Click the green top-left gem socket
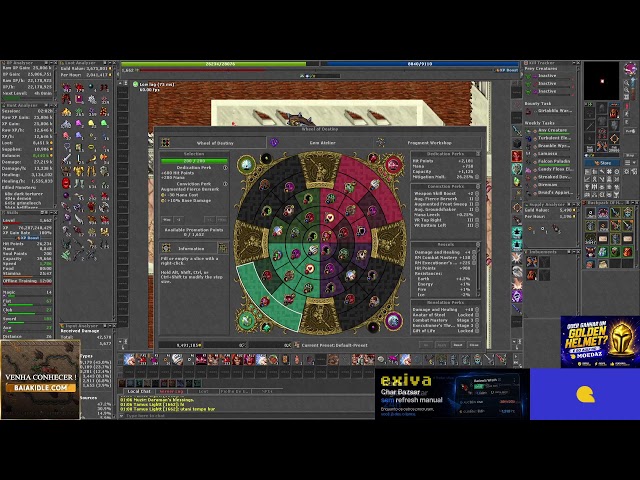 (246, 164)
